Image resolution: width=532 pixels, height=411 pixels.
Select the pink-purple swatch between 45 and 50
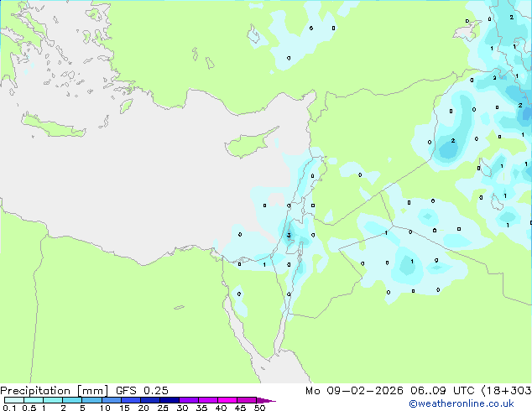247,400
